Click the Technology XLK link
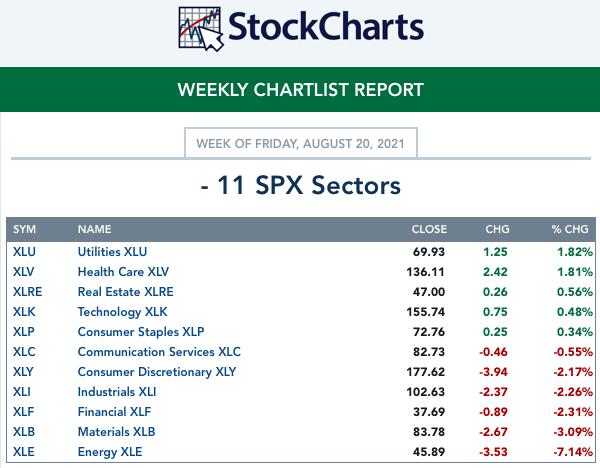600x468 pixels. [x=122, y=312]
